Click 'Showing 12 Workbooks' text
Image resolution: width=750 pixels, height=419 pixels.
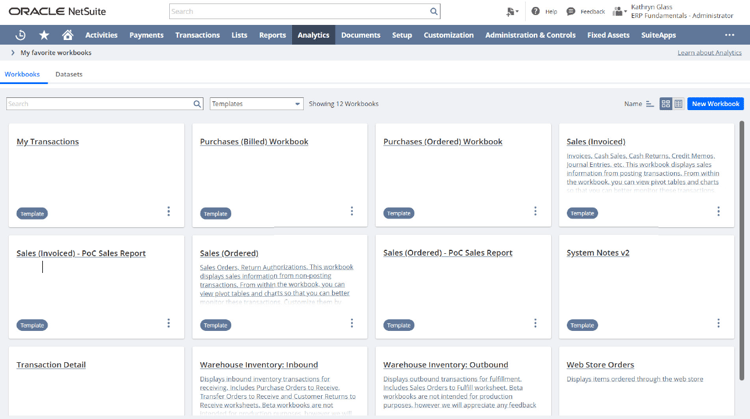[343, 104]
